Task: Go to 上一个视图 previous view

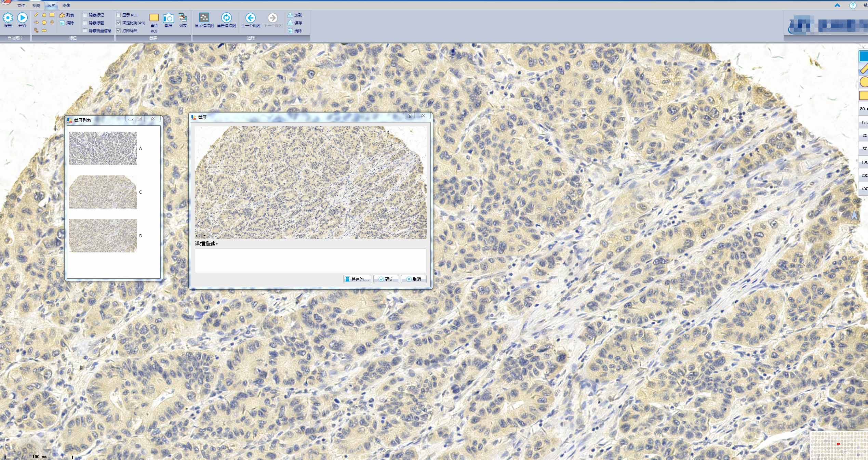Action: point(251,21)
